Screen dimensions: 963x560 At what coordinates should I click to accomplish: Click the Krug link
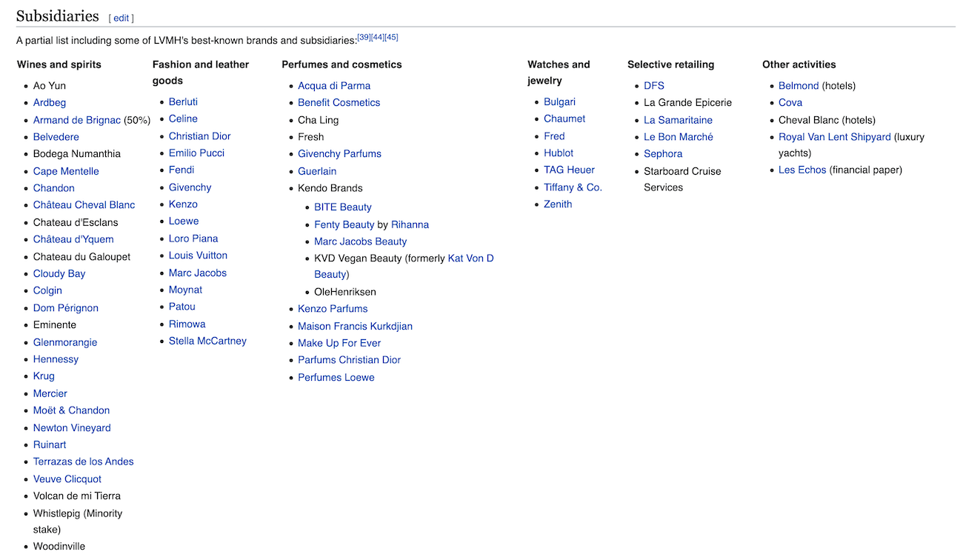pyautogui.click(x=44, y=376)
